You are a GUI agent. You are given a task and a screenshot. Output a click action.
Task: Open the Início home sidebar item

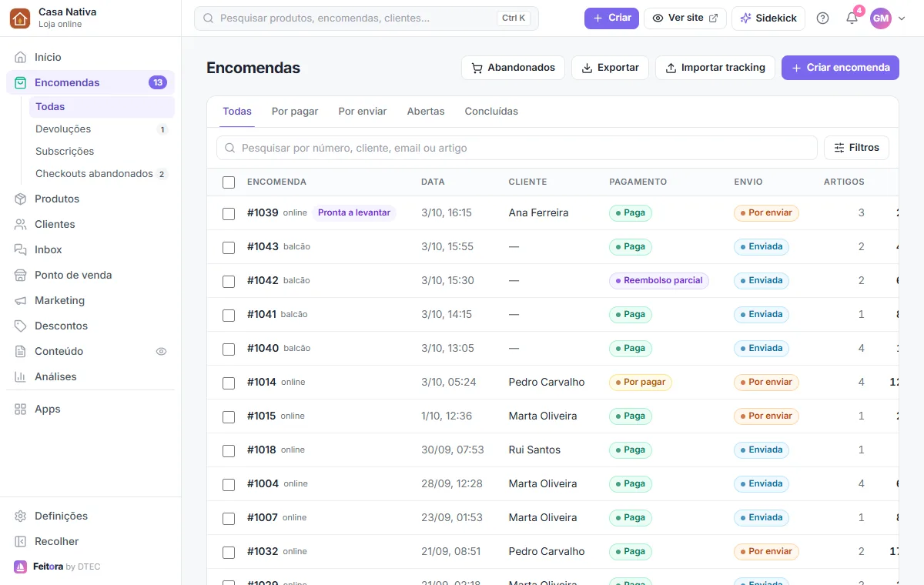(90, 57)
